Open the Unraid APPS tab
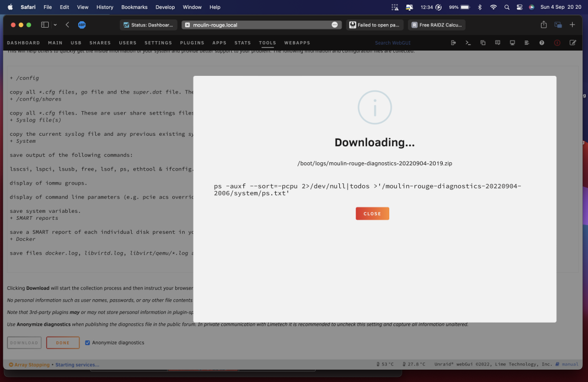 click(219, 43)
